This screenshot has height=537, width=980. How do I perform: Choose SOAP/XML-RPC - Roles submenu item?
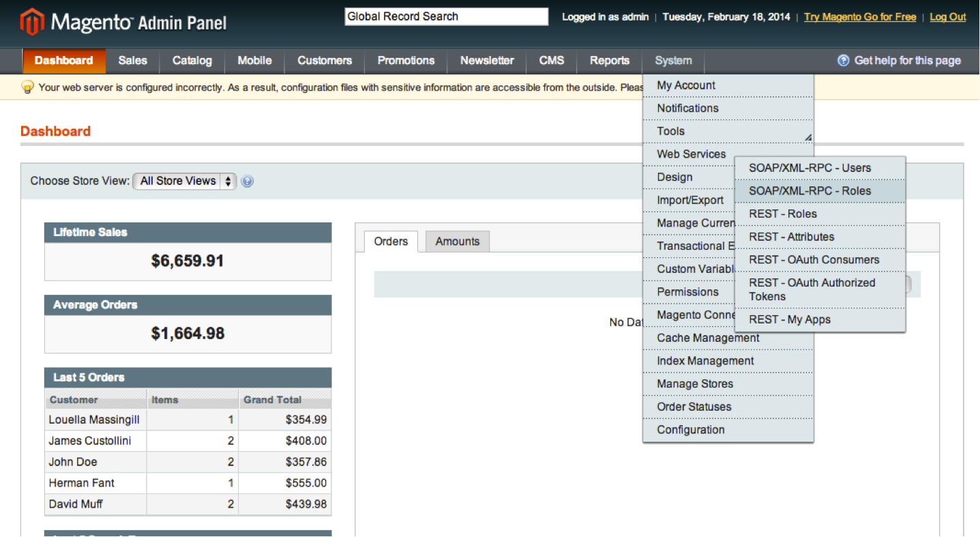coord(820,191)
